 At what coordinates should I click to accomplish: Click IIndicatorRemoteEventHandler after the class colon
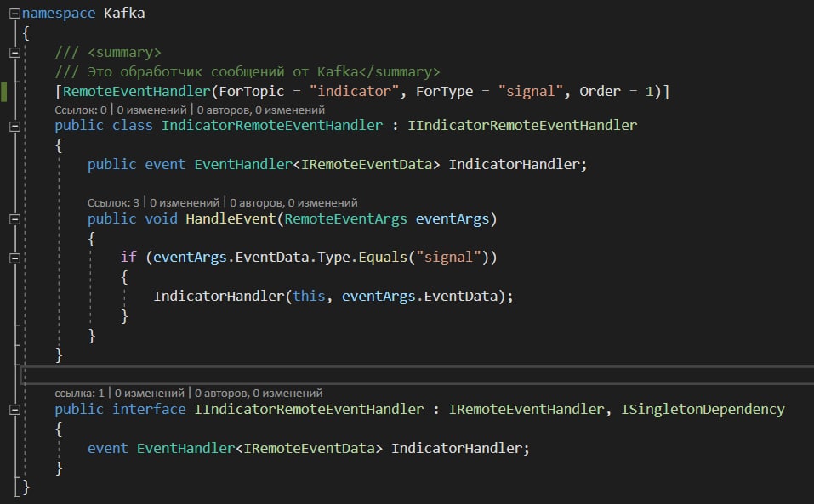[x=522, y=126]
